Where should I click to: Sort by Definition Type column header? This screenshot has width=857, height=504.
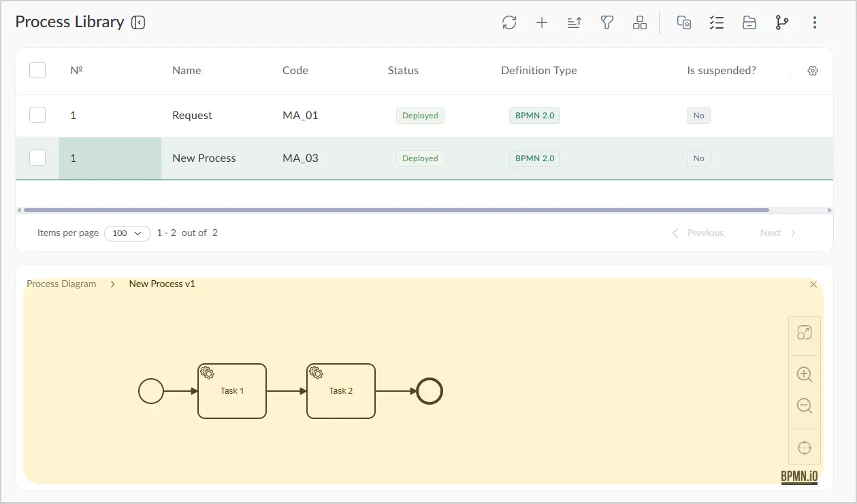tap(539, 71)
